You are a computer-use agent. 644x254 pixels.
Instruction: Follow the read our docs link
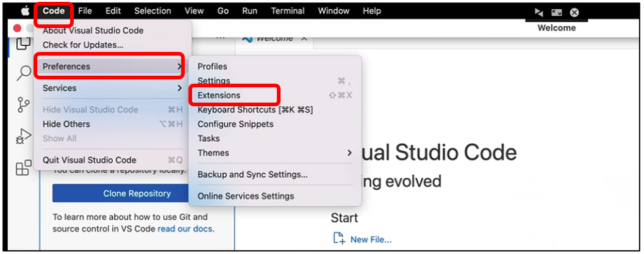[x=185, y=228]
